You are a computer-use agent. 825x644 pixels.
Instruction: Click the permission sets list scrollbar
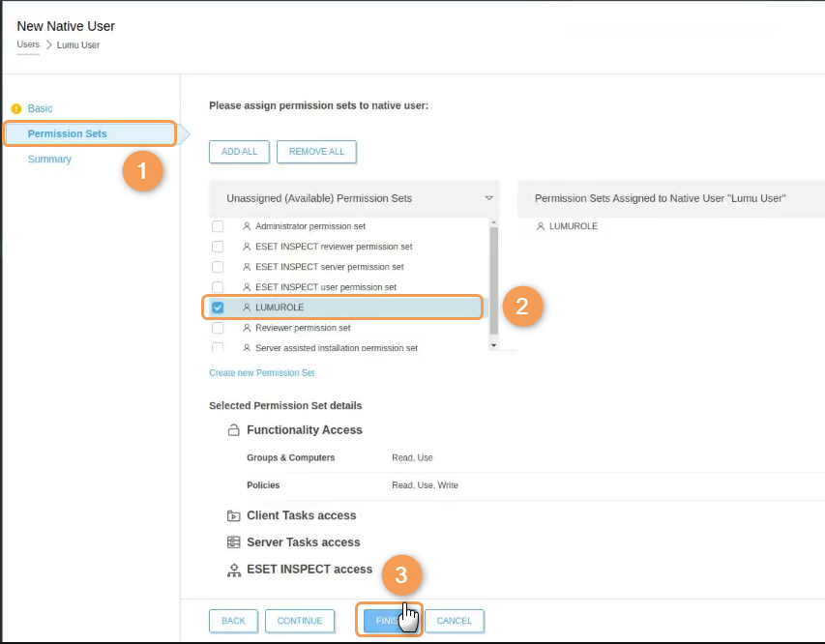click(x=493, y=280)
